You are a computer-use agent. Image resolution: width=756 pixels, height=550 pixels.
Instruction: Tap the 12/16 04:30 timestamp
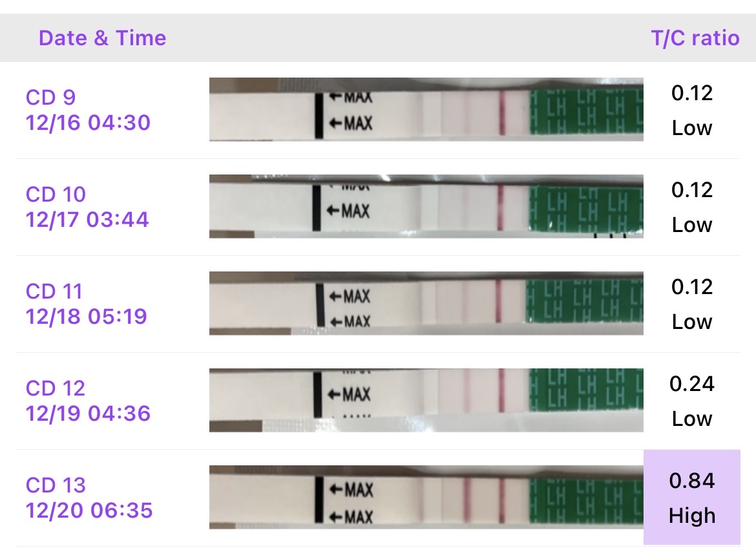[88, 122]
